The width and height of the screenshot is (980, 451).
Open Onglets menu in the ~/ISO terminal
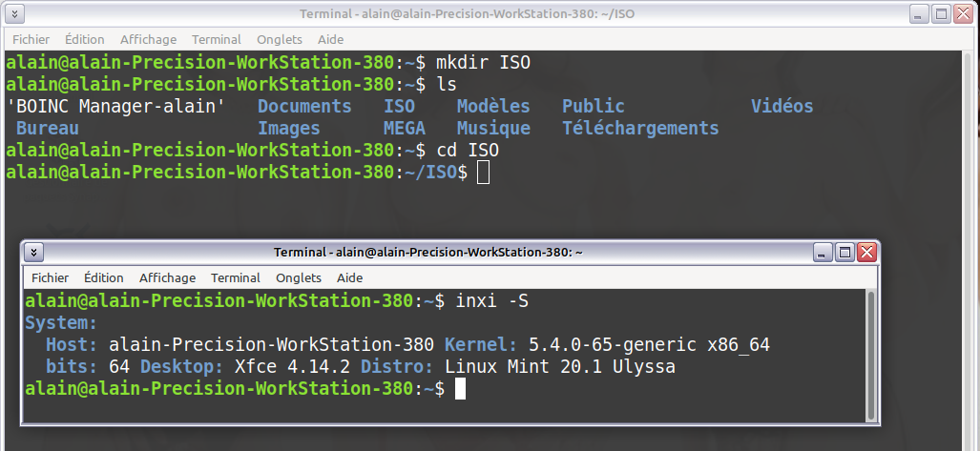[280, 39]
